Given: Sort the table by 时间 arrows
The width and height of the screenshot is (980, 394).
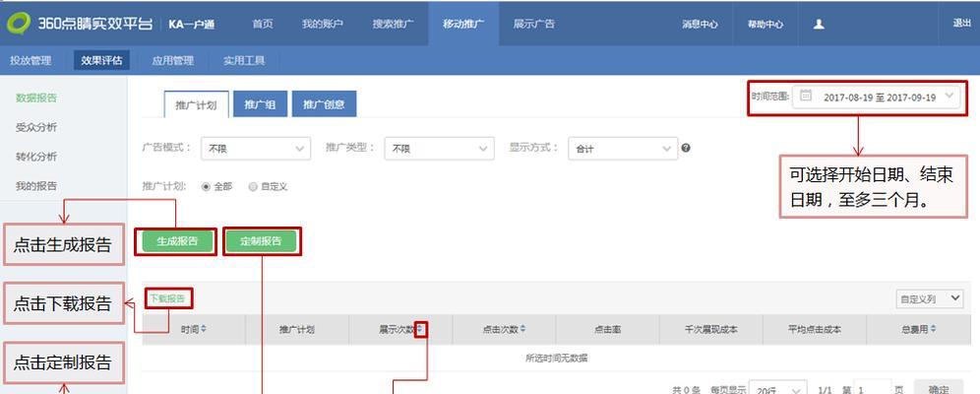Looking at the screenshot, I should click(x=203, y=329).
